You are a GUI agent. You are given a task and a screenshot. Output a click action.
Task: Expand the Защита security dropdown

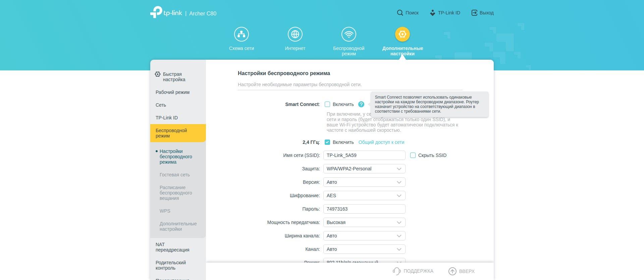click(364, 169)
